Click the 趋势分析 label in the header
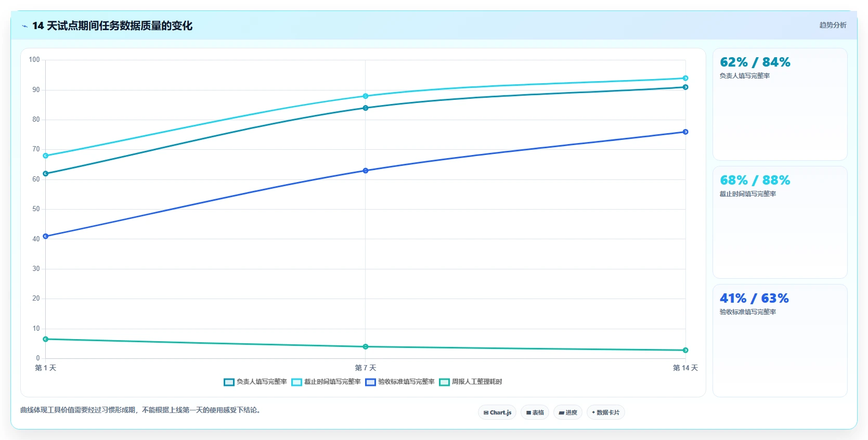The width and height of the screenshot is (868, 440). tap(833, 25)
